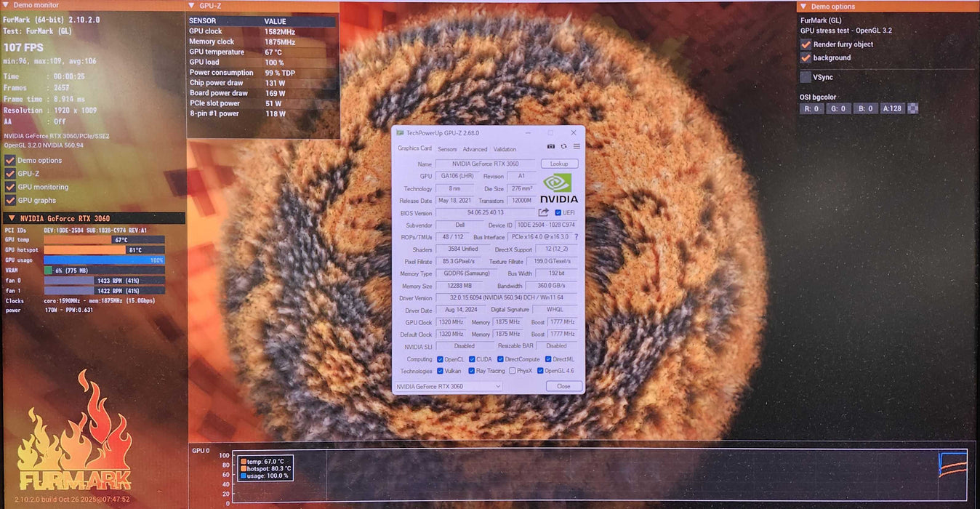
Task: Click the Driver Version field
Action: coord(506,297)
